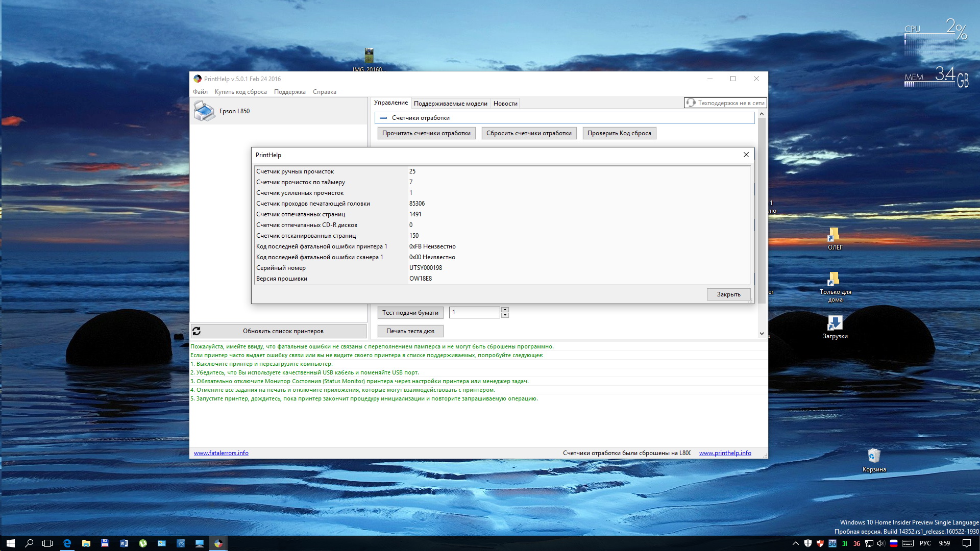Click the Счетчик отсканированных страниц row label

pos(306,236)
